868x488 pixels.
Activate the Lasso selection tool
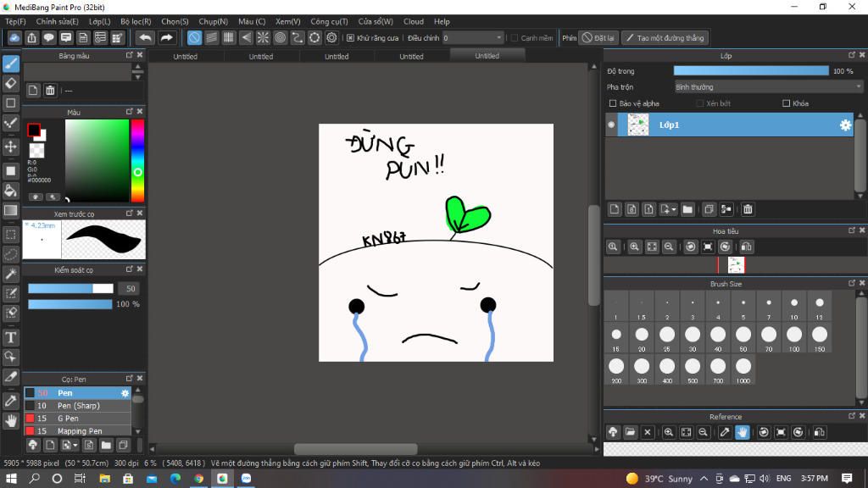(10, 254)
